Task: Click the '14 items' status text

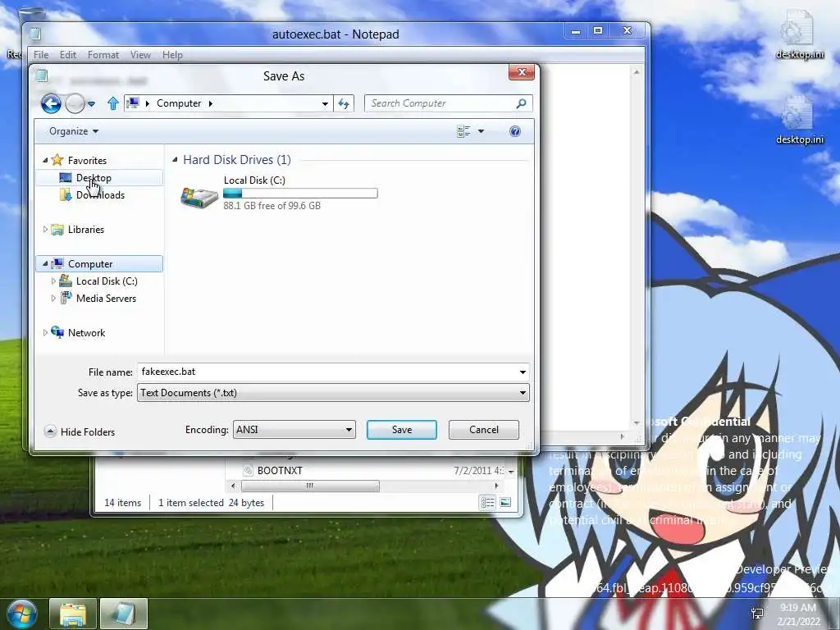Action: coord(123,503)
